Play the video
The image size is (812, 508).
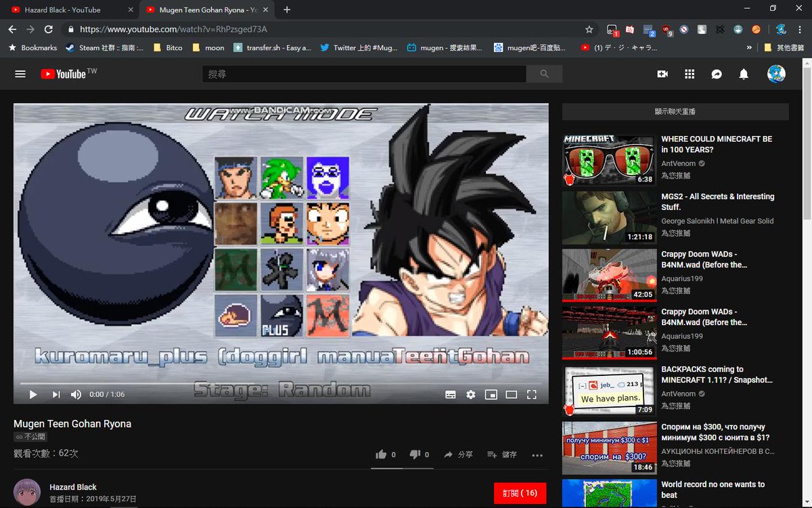pos(32,394)
